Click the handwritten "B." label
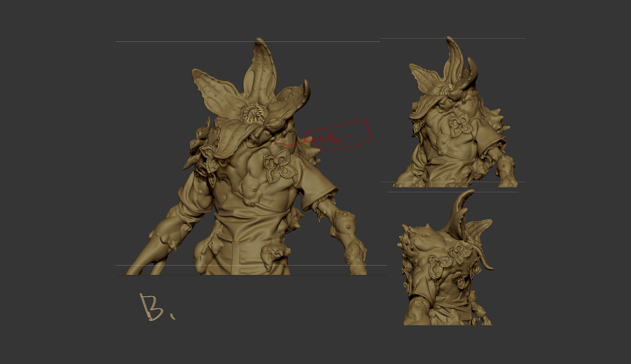Image resolution: width=631 pixels, height=364 pixels. 157,307
